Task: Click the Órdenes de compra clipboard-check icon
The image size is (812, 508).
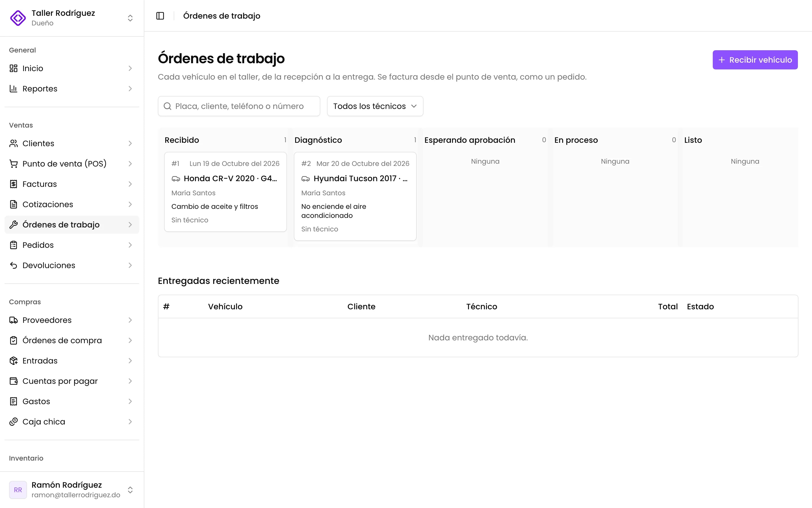Action: tap(14, 340)
